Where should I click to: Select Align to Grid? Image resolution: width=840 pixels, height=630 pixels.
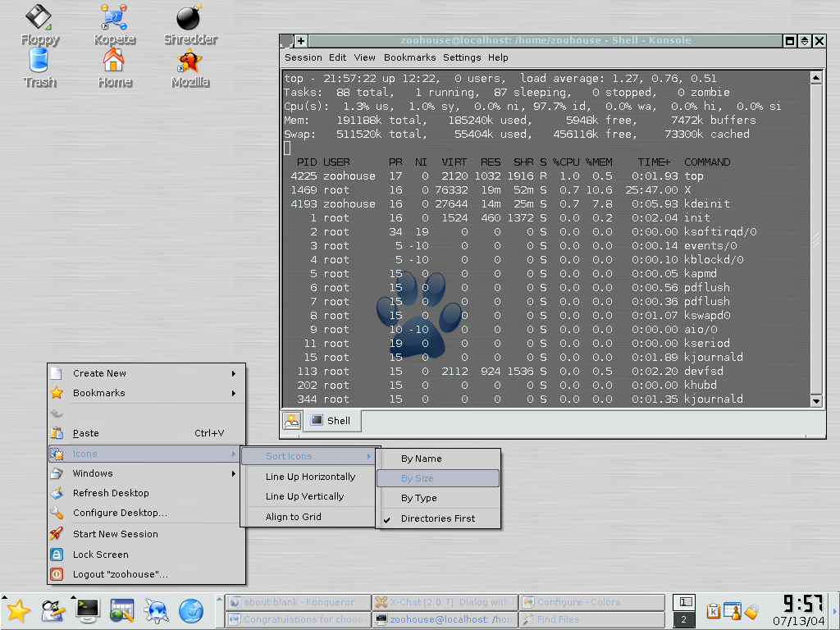point(308,517)
